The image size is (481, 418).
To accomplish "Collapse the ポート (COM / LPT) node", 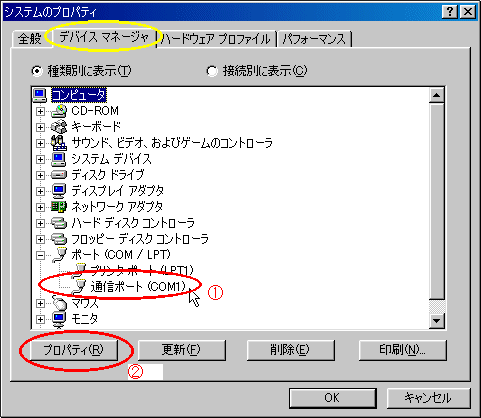I will click(x=40, y=255).
